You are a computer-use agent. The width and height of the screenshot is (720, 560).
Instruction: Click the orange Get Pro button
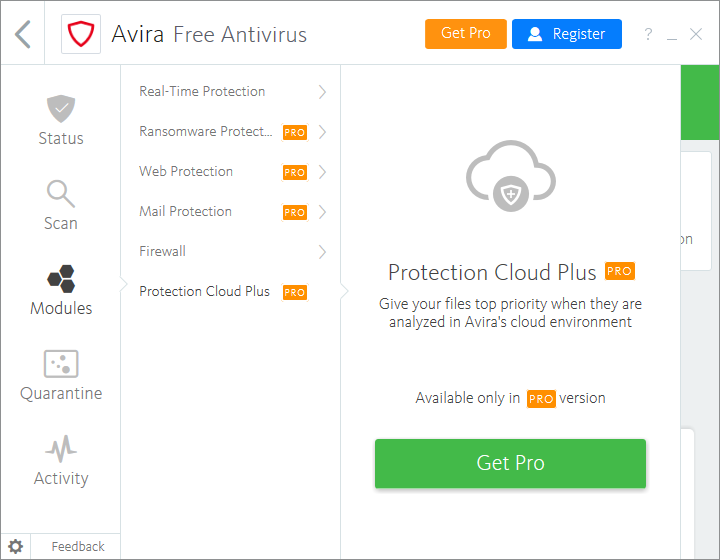(465, 34)
